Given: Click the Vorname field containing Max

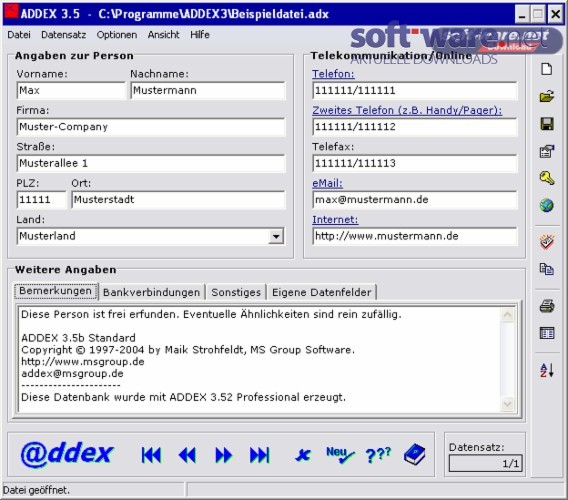Looking at the screenshot, I should coord(71,91).
